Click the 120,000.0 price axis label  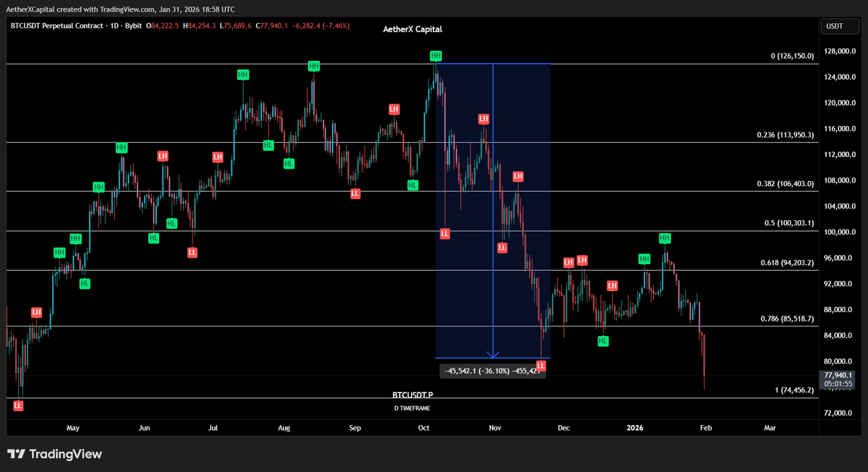839,103
